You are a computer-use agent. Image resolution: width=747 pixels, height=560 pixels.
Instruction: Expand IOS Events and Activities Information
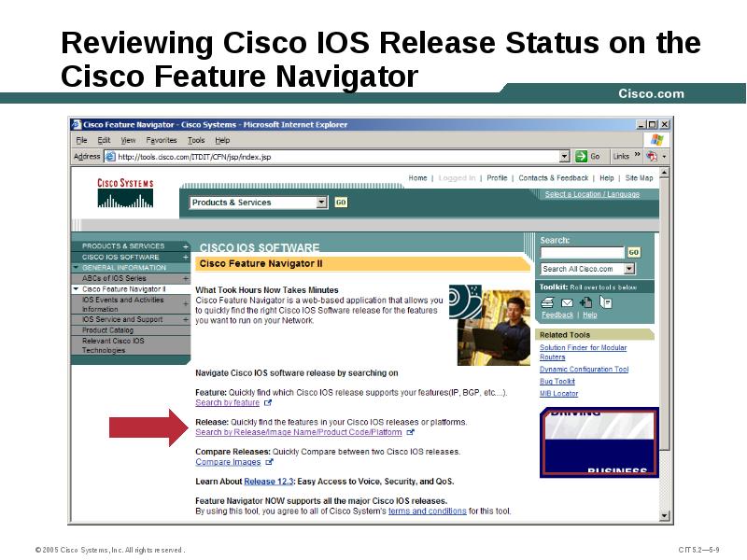coord(185,304)
